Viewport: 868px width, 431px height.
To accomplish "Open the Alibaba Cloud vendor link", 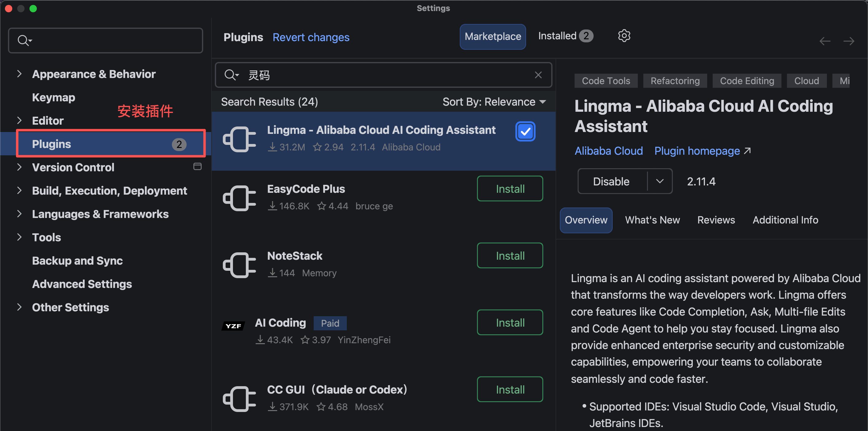I will click(609, 151).
